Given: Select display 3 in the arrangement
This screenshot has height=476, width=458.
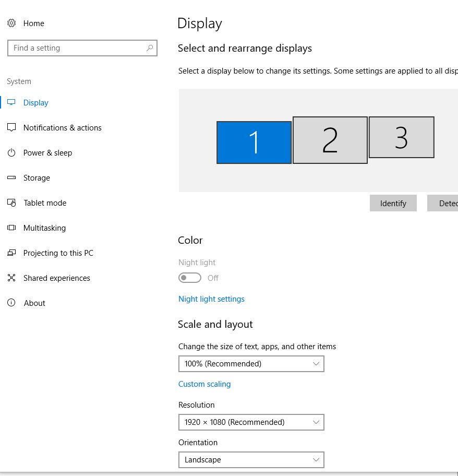Looking at the screenshot, I should point(401,137).
